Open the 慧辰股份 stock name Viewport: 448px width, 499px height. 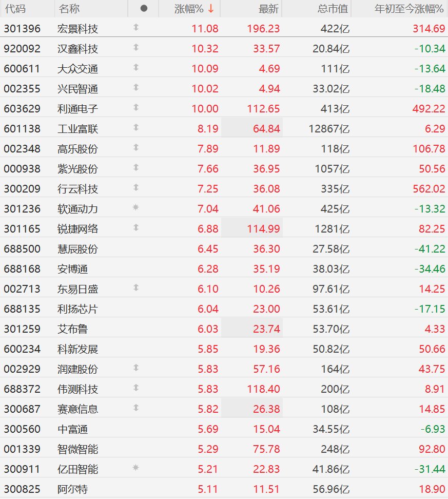pos(77,249)
